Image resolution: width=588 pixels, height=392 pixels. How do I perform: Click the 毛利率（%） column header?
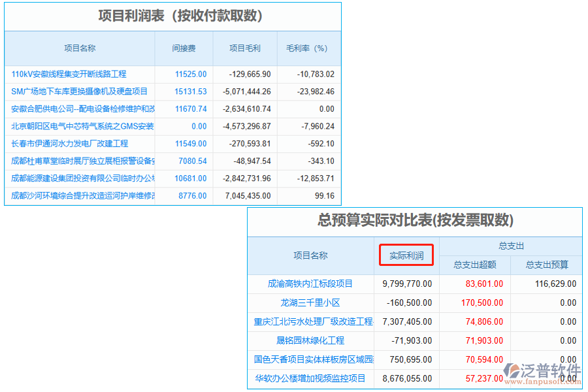307,48
